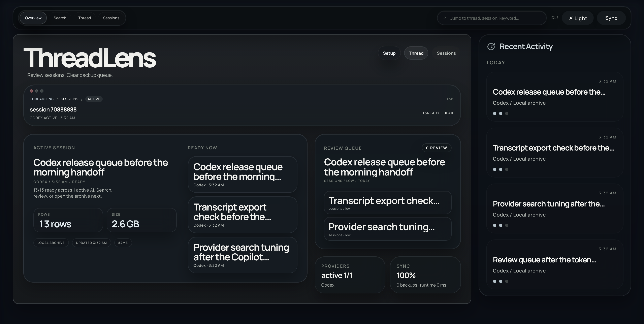Click the progress dots under the Codex release activity
The height and width of the screenshot is (324, 644).
501,113
